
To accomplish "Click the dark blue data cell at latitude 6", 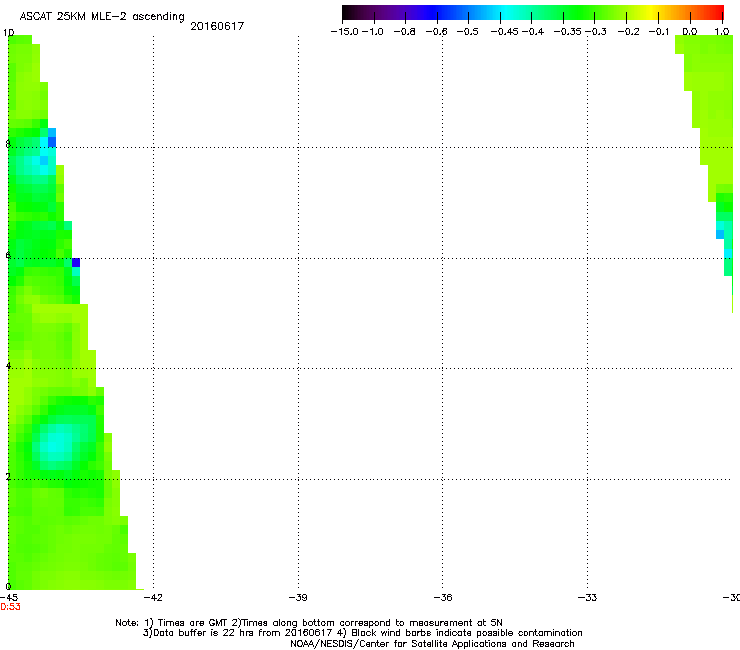I will [x=76, y=263].
